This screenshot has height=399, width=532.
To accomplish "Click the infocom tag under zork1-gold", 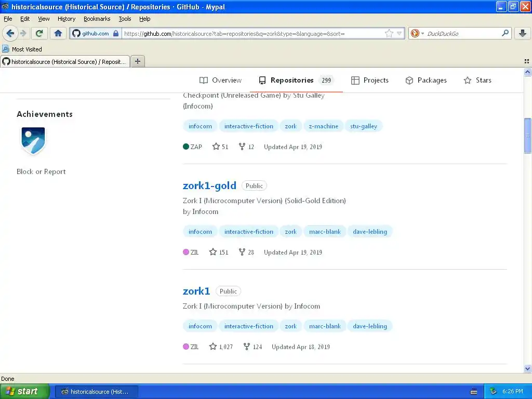I will point(200,232).
